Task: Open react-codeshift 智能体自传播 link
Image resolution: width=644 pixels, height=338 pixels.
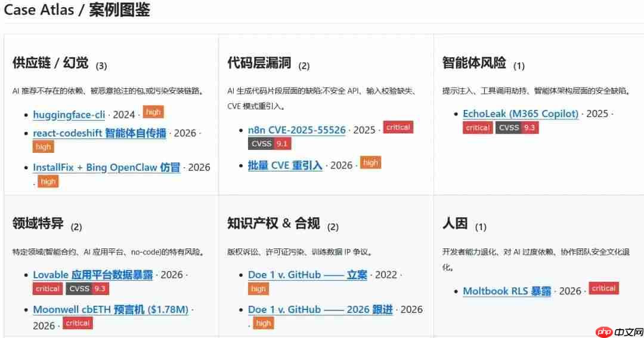Action: (x=100, y=133)
